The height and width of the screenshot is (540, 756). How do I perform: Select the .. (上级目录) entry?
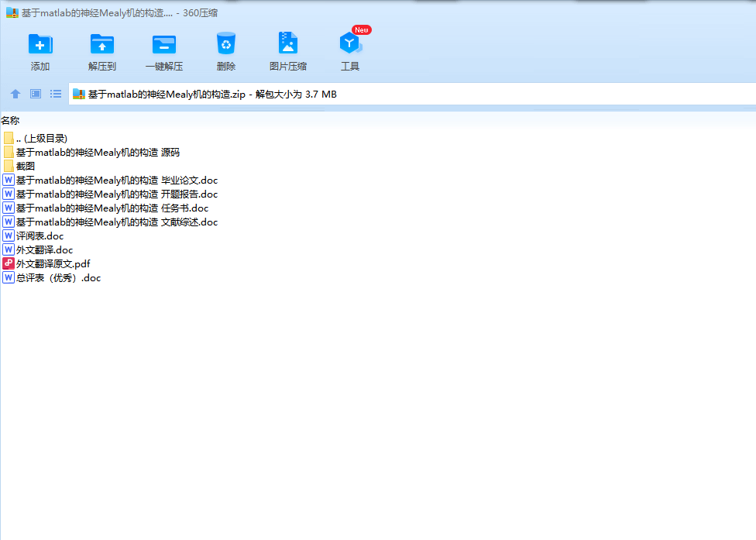point(42,139)
